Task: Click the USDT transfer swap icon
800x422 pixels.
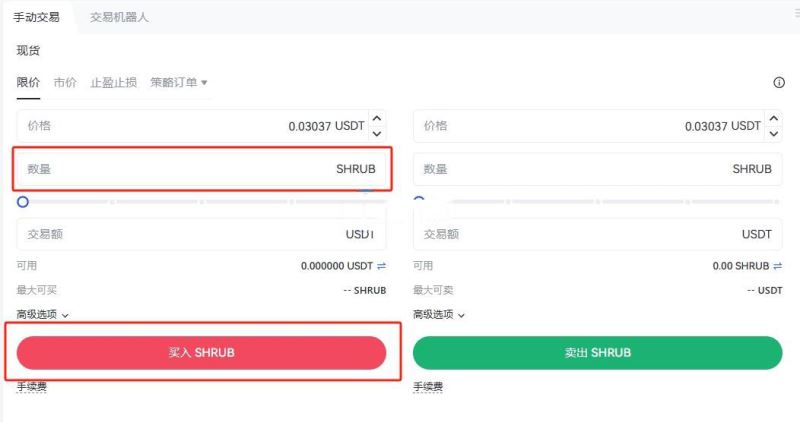Action: (x=381, y=266)
